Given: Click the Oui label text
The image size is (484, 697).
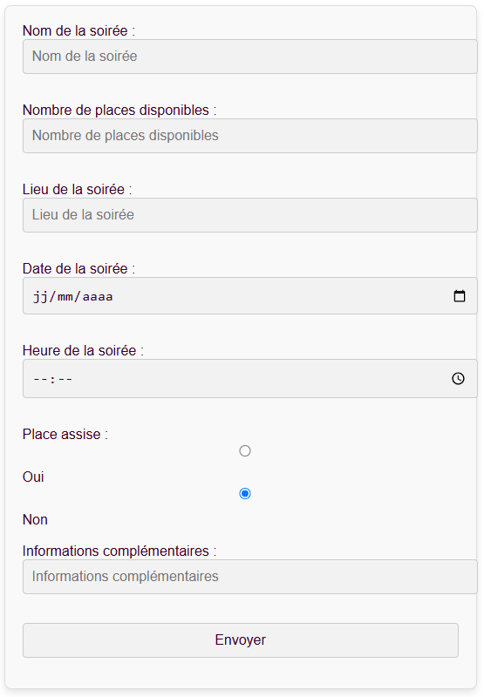Looking at the screenshot, I should click(x=33, y=477).
